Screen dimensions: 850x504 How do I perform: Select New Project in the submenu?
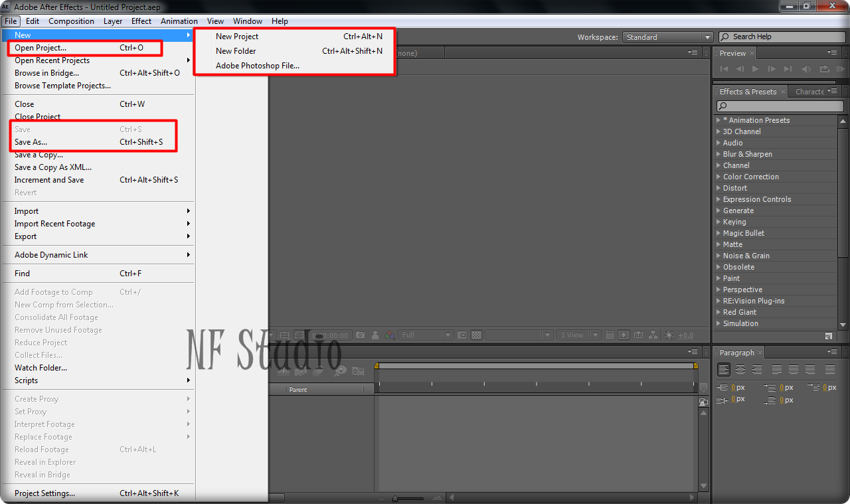[296, 37]
